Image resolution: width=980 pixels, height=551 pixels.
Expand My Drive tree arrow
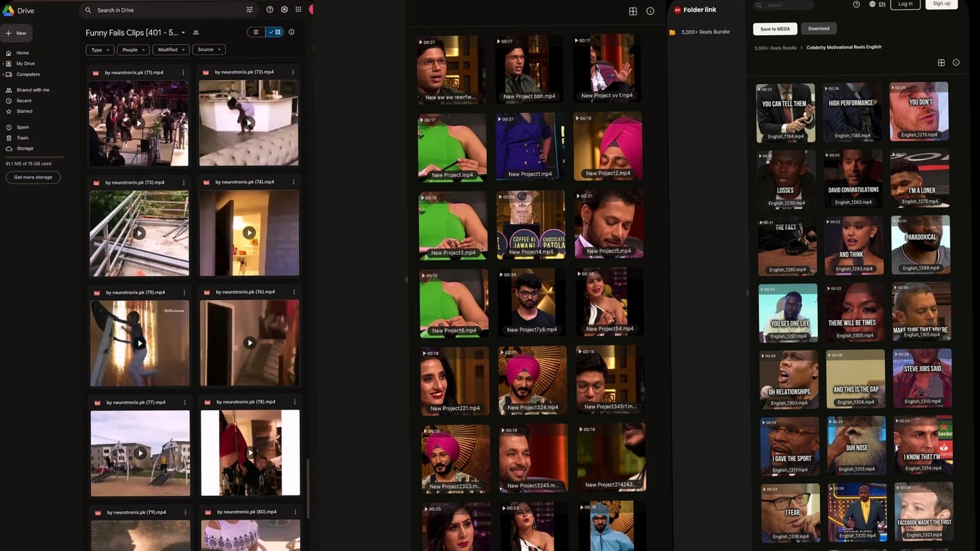[x=3, y=64]
